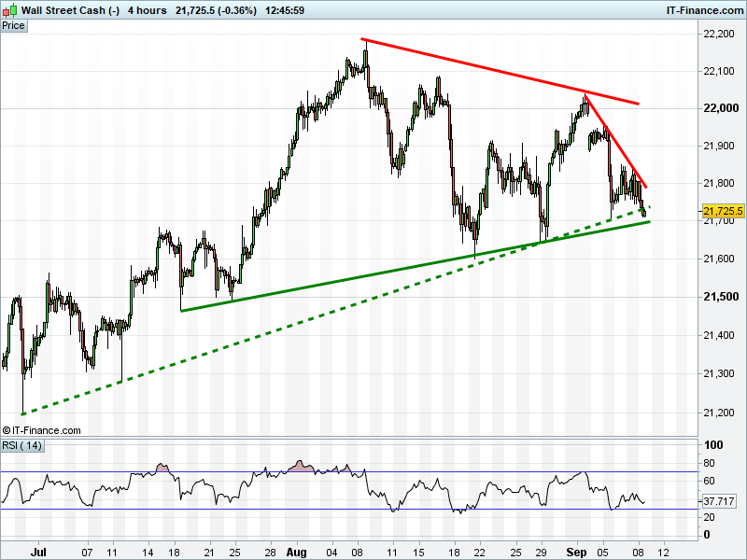
Task: Click the 37.717 RSI value tag
Action: (x=719, y=501)
